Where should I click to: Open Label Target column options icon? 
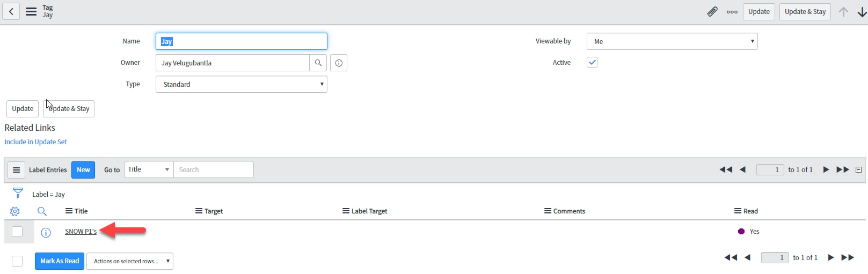[x=346, y=211]
